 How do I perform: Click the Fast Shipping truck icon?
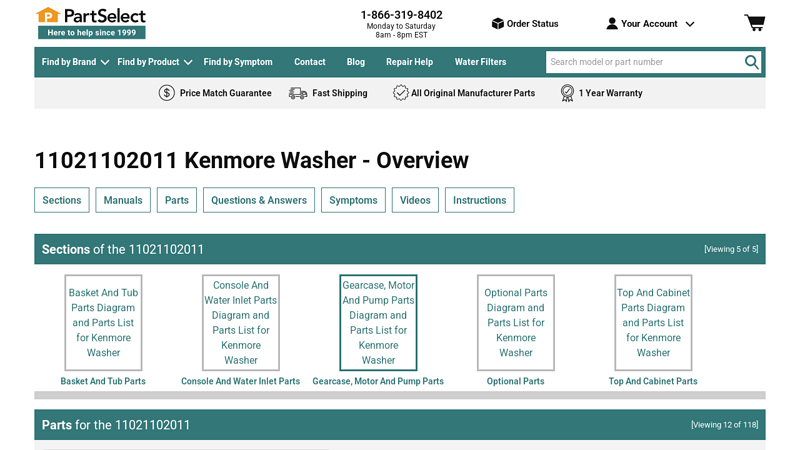pos(297,93)
